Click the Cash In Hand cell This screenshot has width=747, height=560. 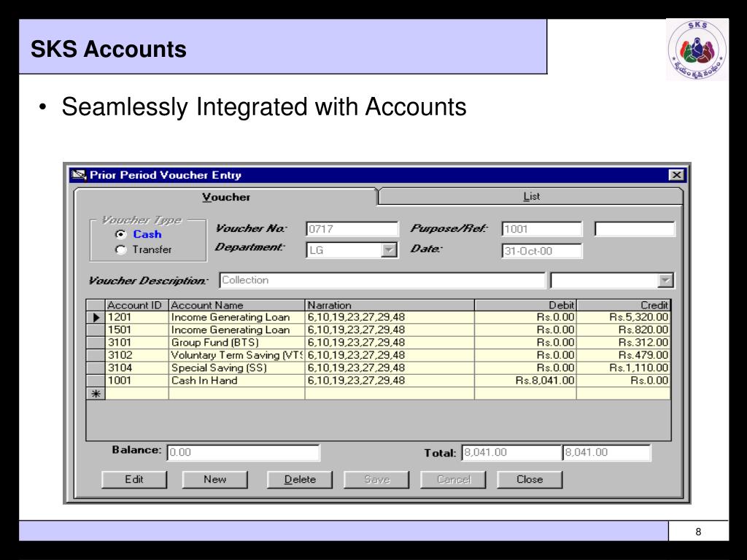coord(237,381)
